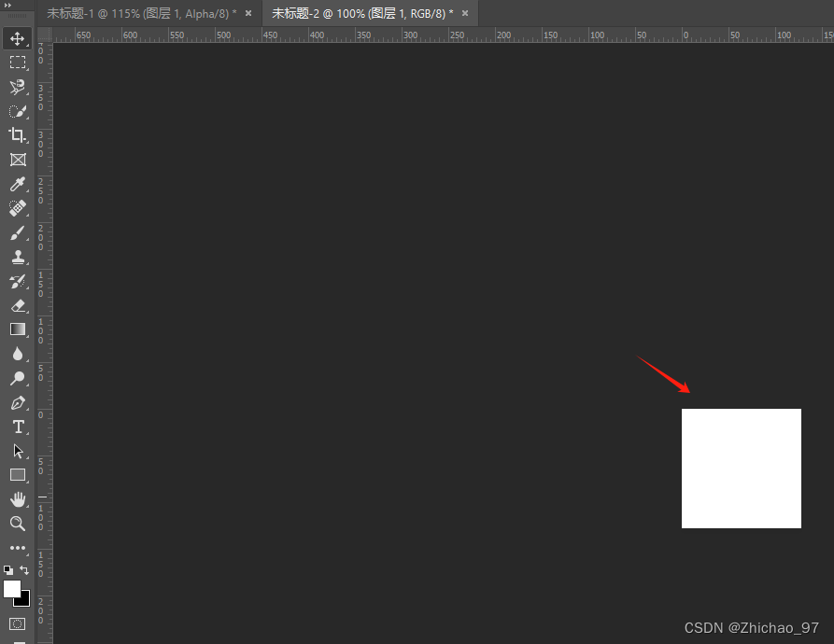Select the Eraser tool
Viewport: 834px width, 644px height.
[18, 305]
